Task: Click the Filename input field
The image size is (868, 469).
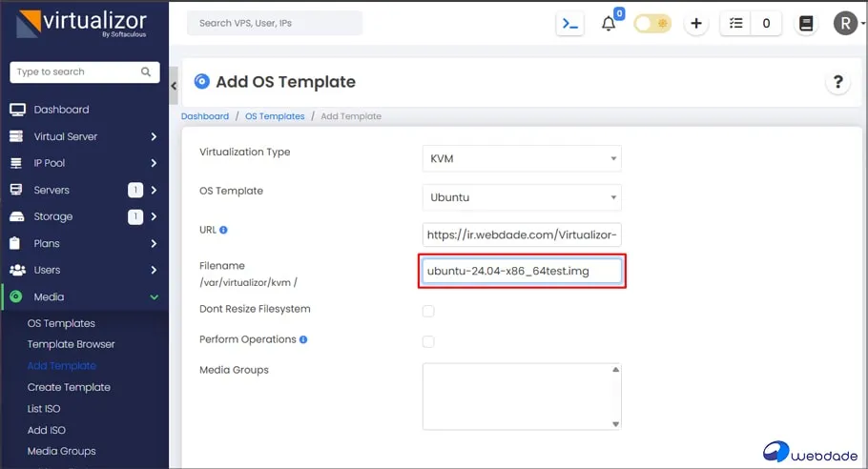Action: (x=522, y=272)
